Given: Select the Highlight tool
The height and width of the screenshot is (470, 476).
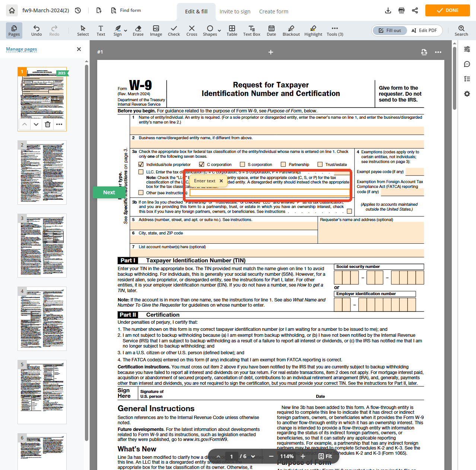Looking at the screenshot, I should [313, 30].
